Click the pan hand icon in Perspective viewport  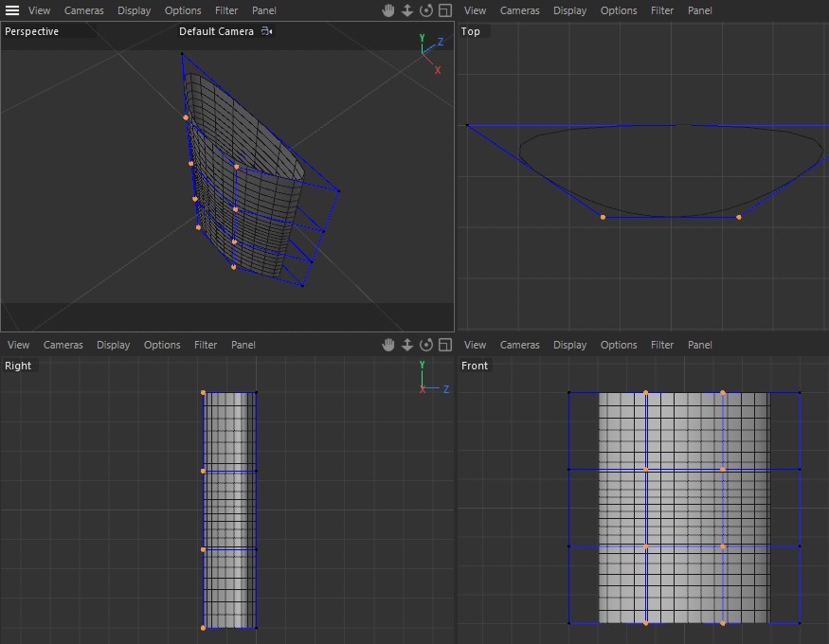tap(388, 10)
